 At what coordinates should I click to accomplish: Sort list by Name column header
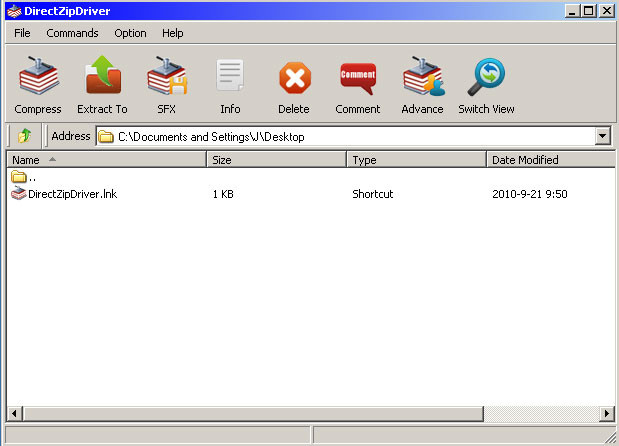click(x=107, y=160)
